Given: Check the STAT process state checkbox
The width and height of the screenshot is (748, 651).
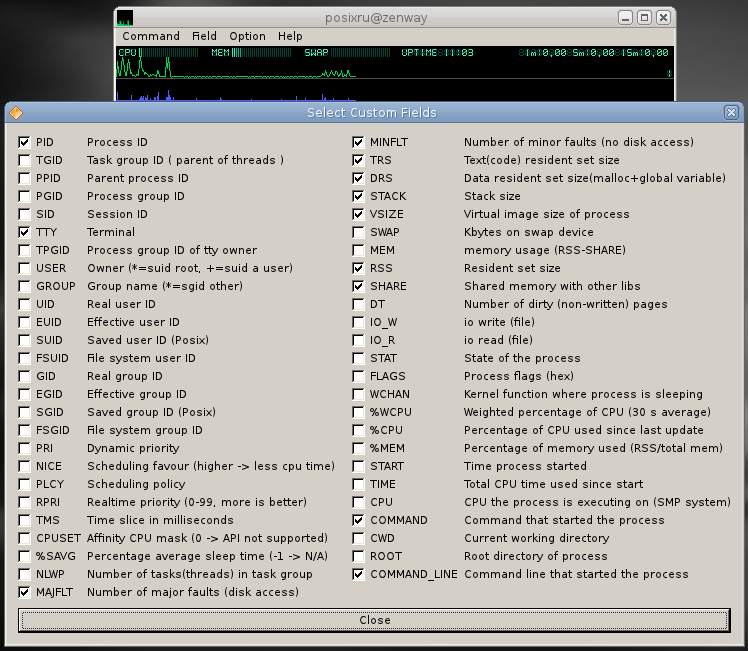Looking at the screenshot, I should 358,358.
